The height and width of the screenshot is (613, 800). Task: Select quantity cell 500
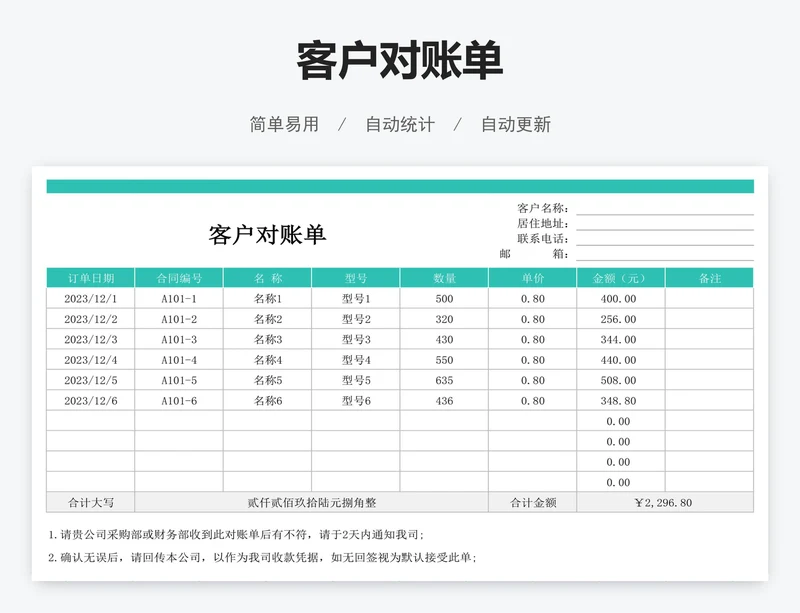pos(444,299)
